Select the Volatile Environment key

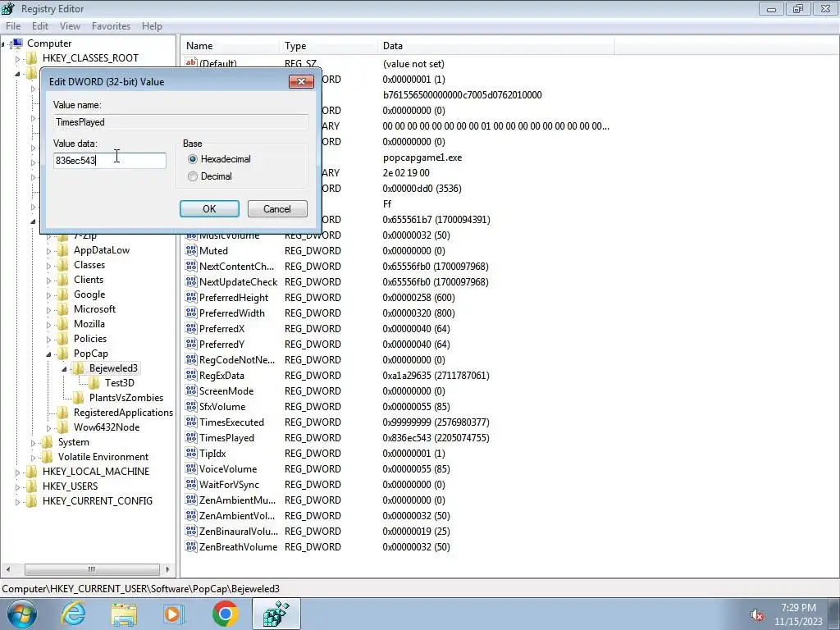coord(103,457)
